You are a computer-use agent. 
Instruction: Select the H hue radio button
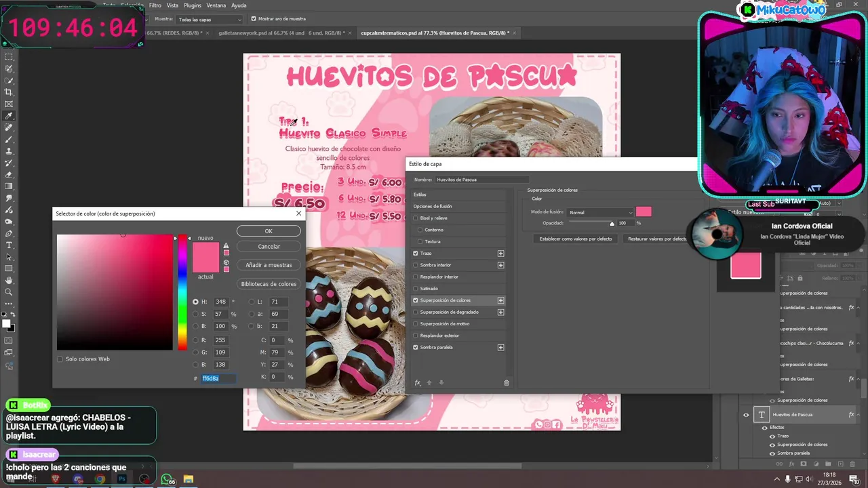(195, 302)
